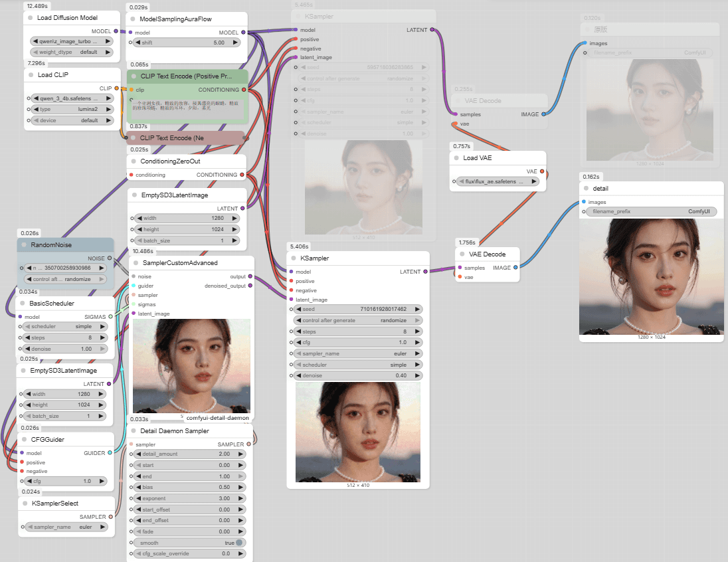728x562 pixels.
Task: Open the weight_dtype dropdown in Load Diffusion Model
Action: pyautogui.click(x=71, y=52)
